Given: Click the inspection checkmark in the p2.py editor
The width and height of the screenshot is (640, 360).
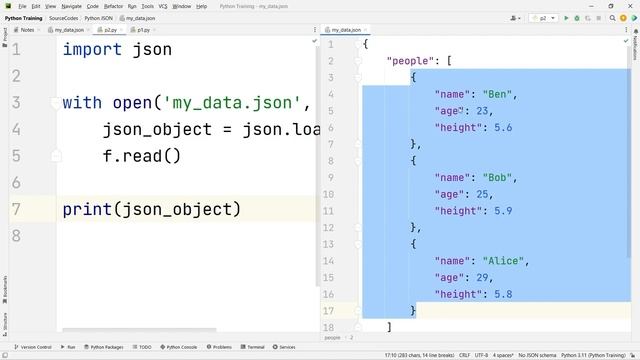Looking at the screenshot, I should point(314,41).
